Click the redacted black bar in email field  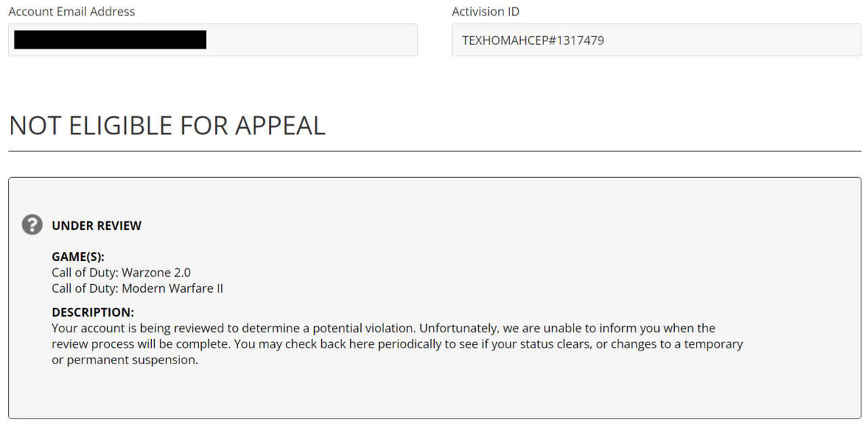click(110, 40)
